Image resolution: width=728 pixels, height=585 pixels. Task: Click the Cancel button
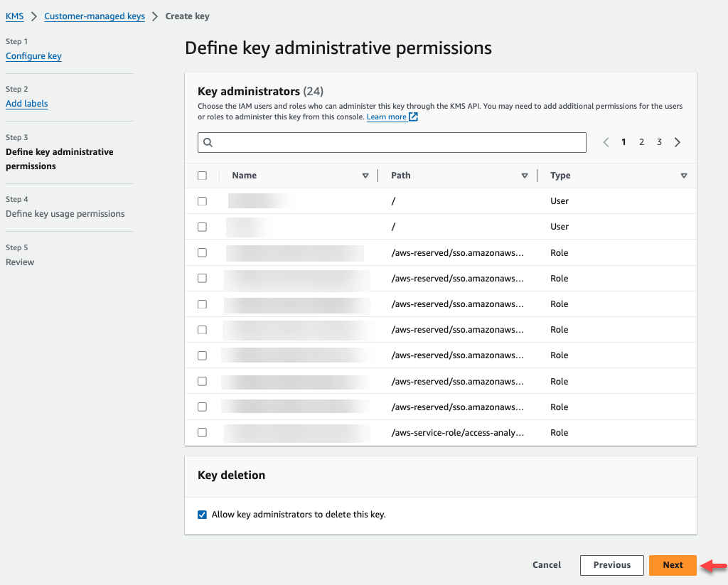pos(547,565)
